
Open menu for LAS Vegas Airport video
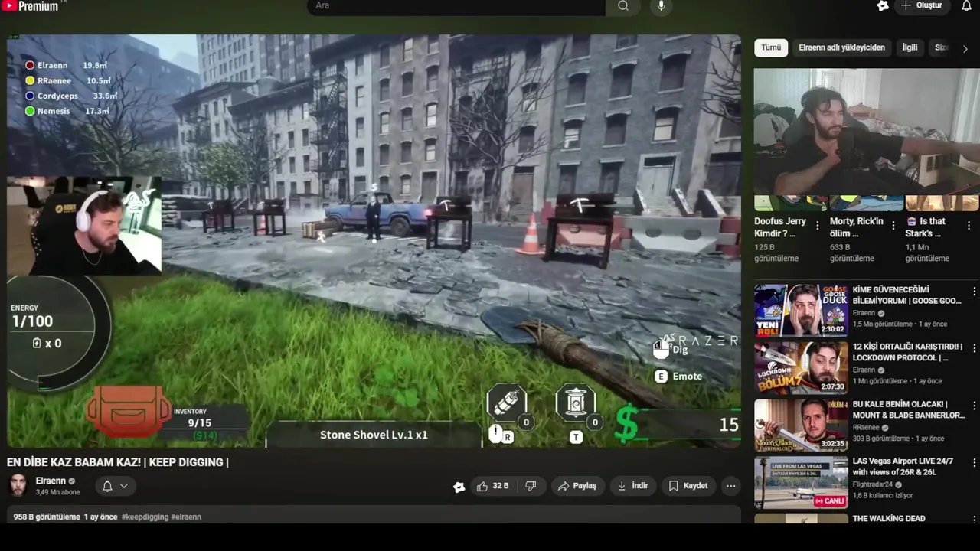[x=974, y=464]
